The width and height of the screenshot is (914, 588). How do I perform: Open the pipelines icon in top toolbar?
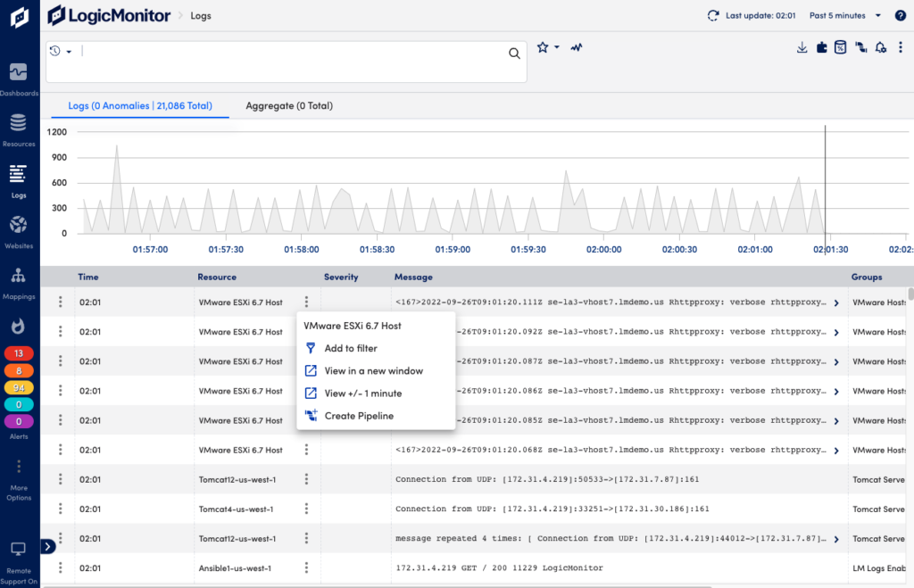(861, 48)
